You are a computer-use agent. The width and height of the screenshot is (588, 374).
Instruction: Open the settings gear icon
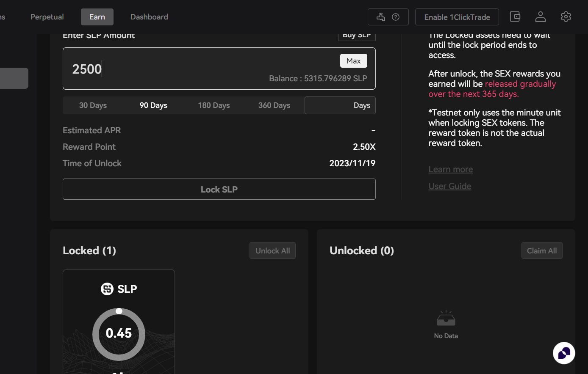[x=566, y=17]
